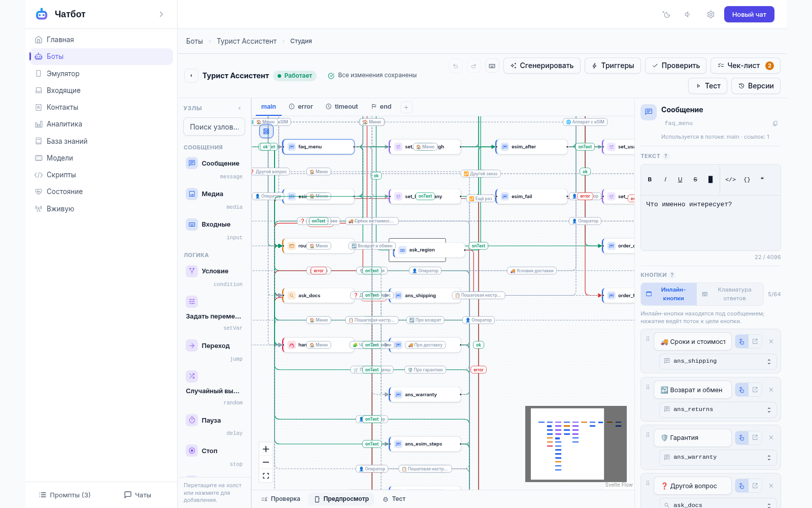
Task: Select Инлайн-кнопки button mode
Action: click(669, 294)
